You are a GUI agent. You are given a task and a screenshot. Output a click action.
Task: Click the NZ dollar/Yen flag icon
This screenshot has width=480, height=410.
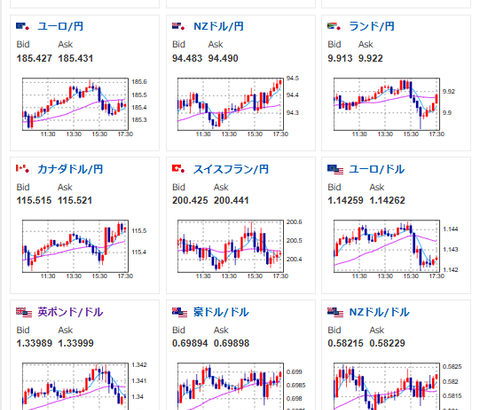(179, 26)
